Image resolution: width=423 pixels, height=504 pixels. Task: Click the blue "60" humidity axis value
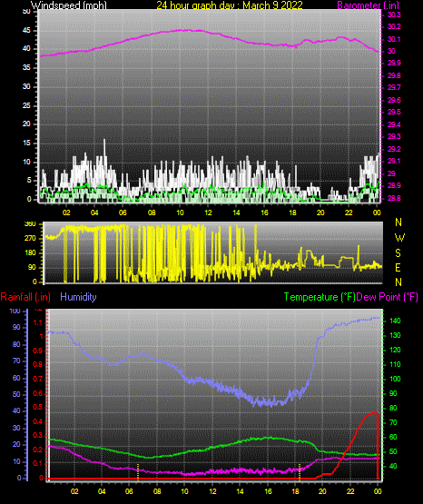click(16, 379)
